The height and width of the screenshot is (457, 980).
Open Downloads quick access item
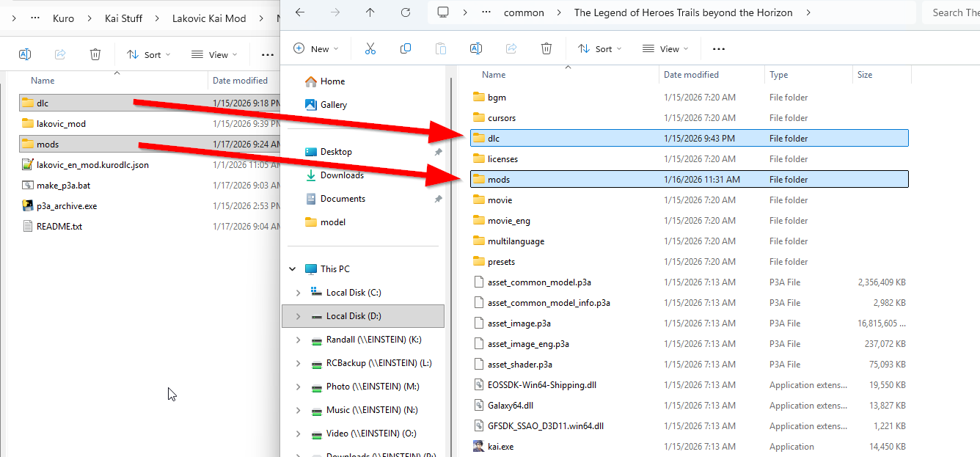(x=334, y=175)
